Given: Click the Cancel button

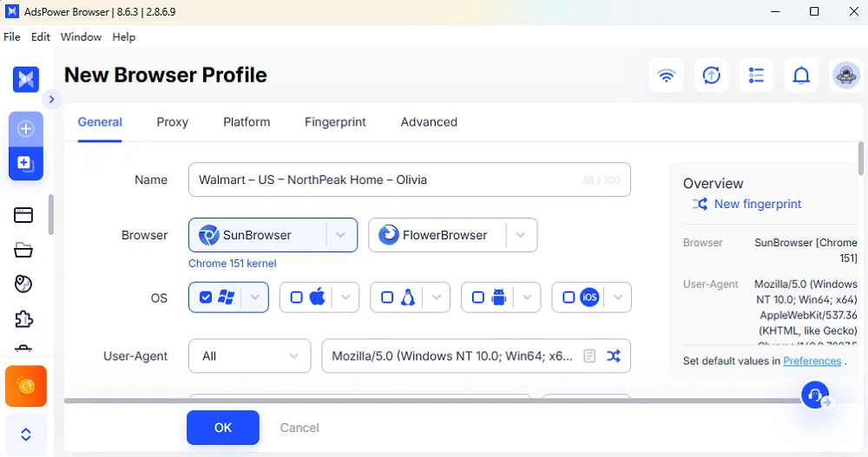Looking at the screenshot, I should tap(299, 428).
